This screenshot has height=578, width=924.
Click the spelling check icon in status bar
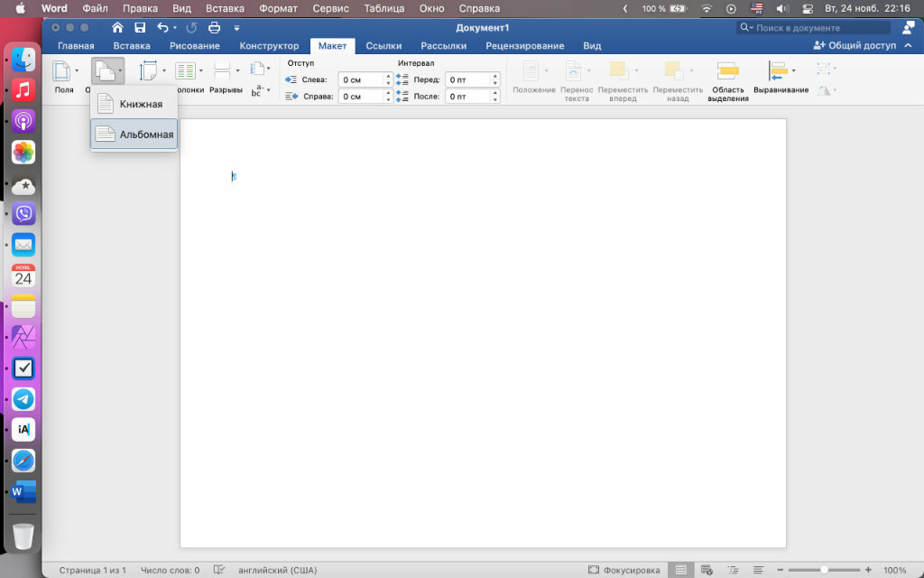coord(218,571)
